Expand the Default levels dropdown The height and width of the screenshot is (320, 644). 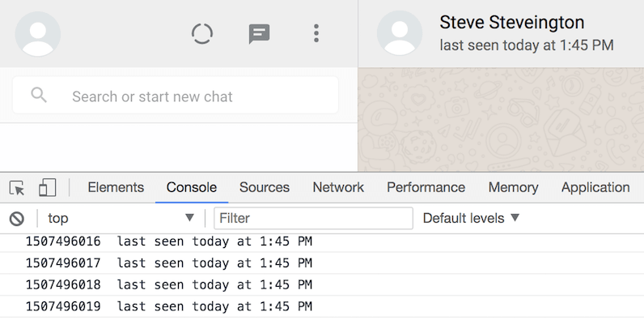471,218
